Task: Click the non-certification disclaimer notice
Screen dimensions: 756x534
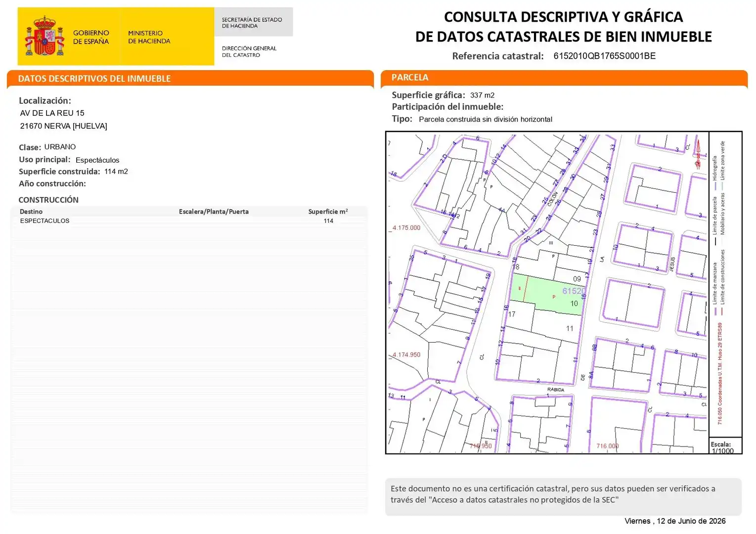Action: [563, 497]
